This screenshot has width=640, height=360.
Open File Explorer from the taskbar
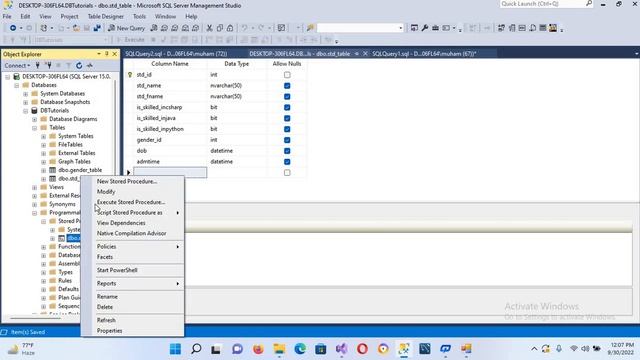pos(279,349)
